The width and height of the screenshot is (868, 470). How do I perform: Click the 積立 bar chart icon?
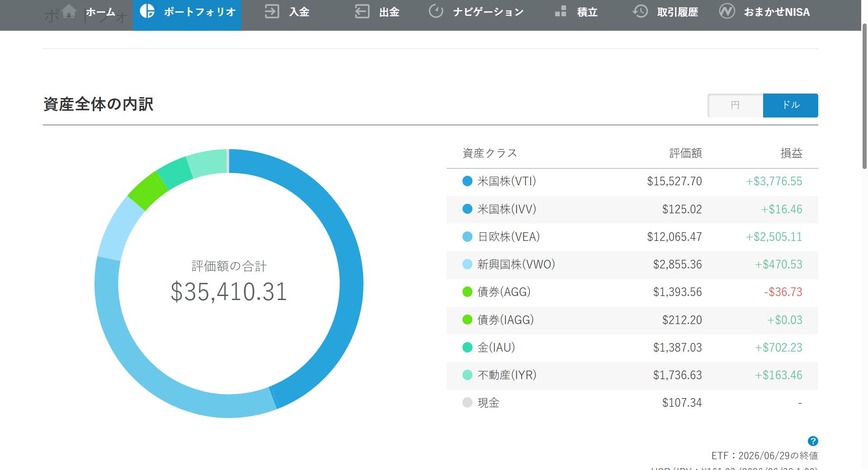coord(561,11)
